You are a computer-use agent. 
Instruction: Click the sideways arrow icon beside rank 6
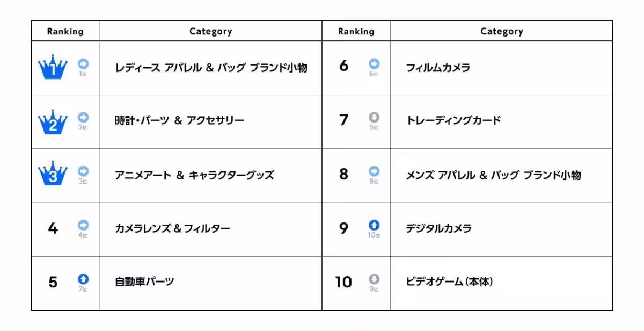374,63
